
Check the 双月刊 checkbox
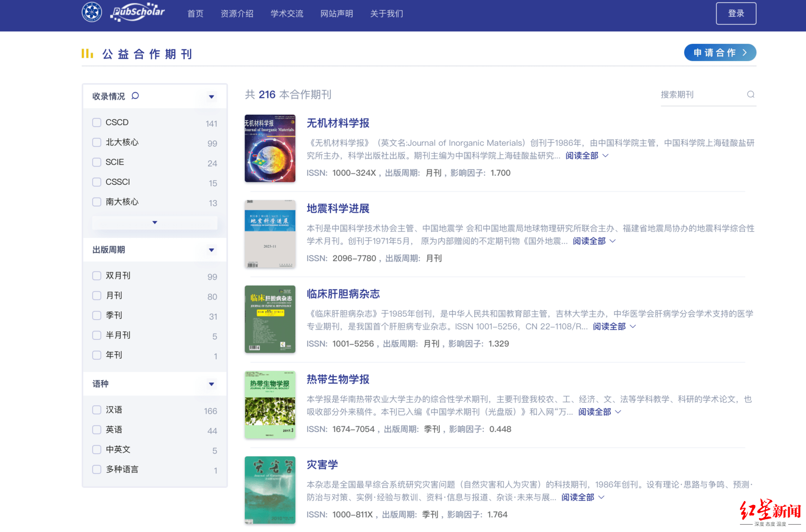97,276
